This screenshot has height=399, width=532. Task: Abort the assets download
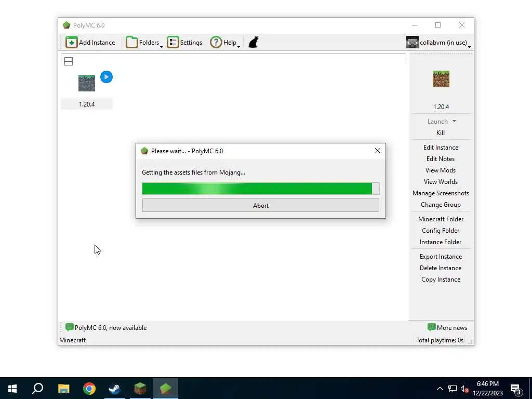[x=261, y=205]
